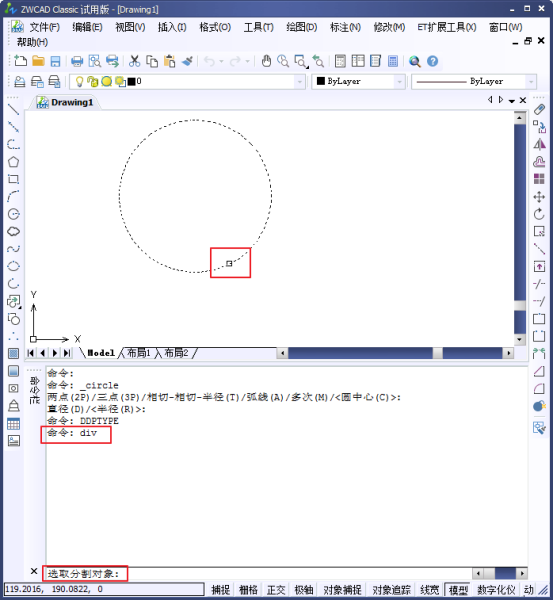Select the Spline tool

(13, 249)
